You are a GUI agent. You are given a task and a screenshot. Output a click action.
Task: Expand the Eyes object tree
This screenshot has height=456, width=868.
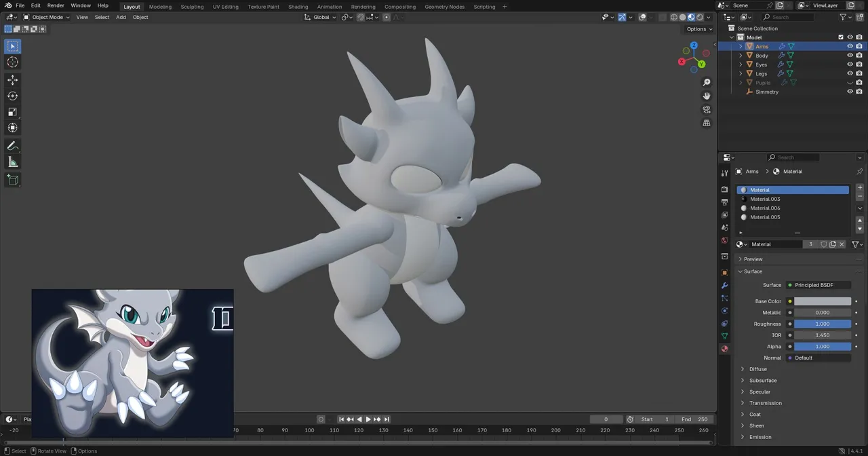click(x=741, y=64)
